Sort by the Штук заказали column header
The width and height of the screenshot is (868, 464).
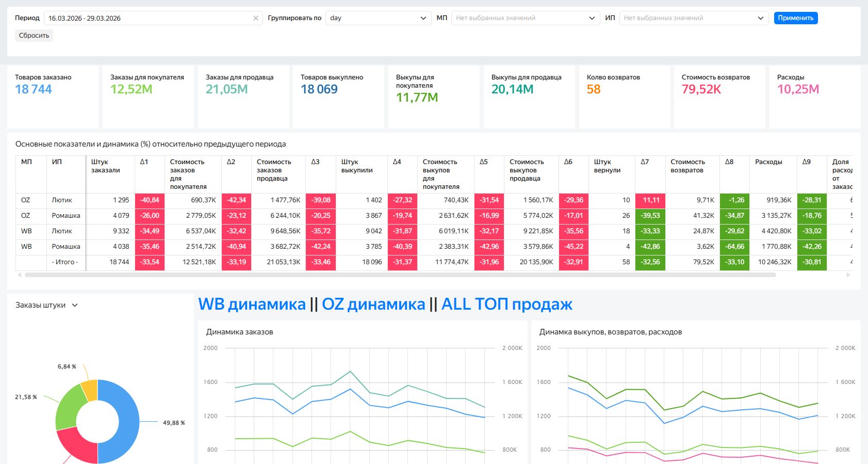click(x=106, y=166)
